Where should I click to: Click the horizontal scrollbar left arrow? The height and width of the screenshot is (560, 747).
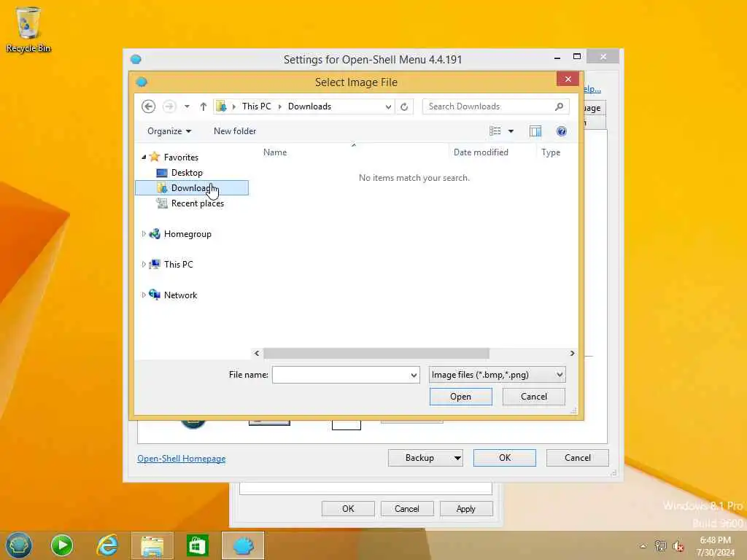click(x=257, y=354)
